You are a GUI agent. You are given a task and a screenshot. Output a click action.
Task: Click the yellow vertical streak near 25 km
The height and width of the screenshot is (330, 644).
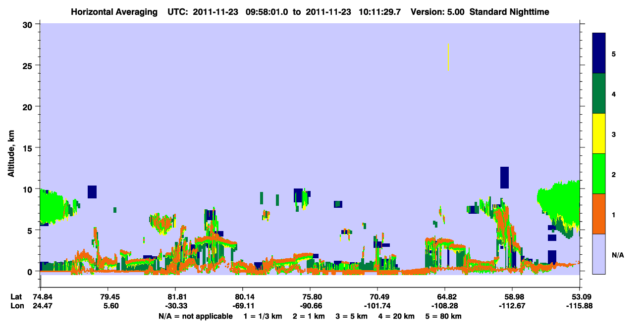448,57
